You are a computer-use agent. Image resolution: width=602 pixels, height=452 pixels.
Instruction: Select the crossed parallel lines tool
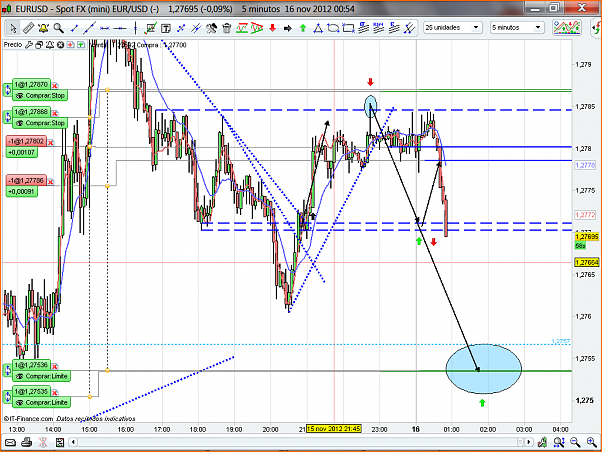pos(410,28)
